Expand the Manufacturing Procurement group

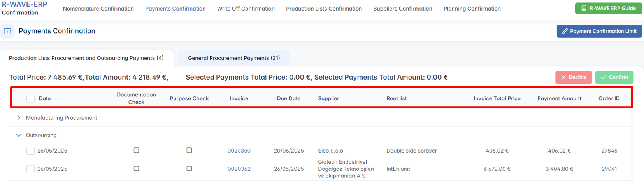tap(19, 118)
